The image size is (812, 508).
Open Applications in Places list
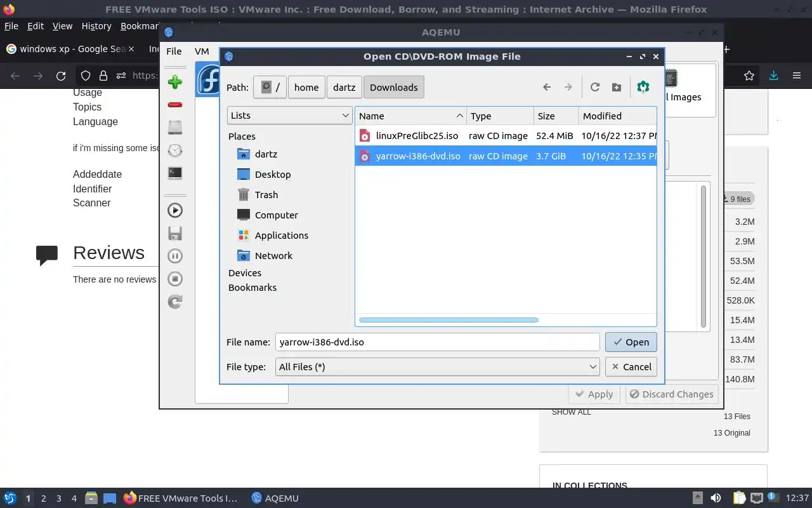282,235
